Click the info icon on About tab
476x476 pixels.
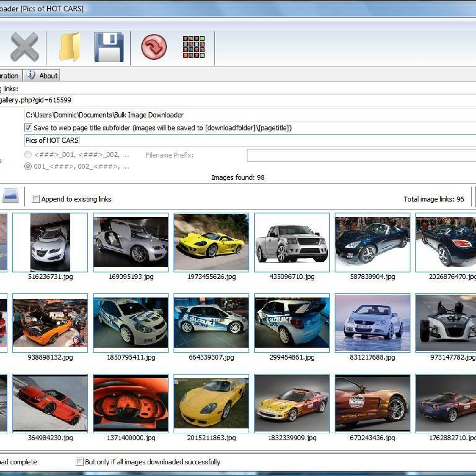pos(30,75)
